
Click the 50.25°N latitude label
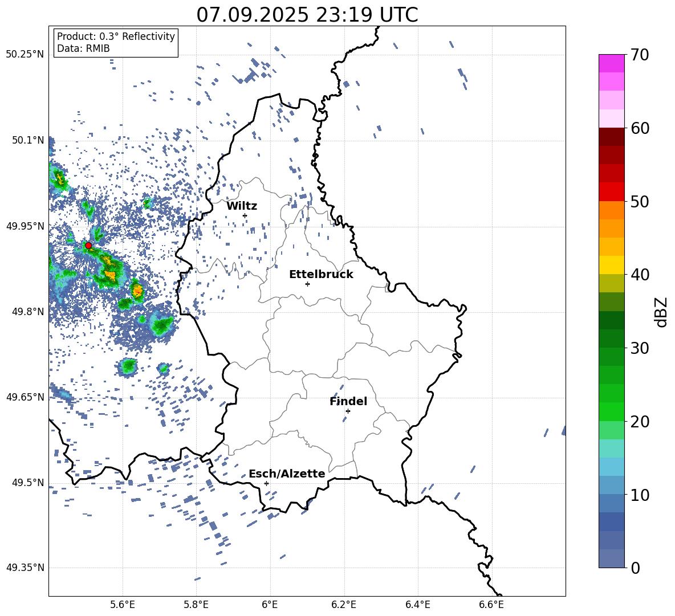25,55
